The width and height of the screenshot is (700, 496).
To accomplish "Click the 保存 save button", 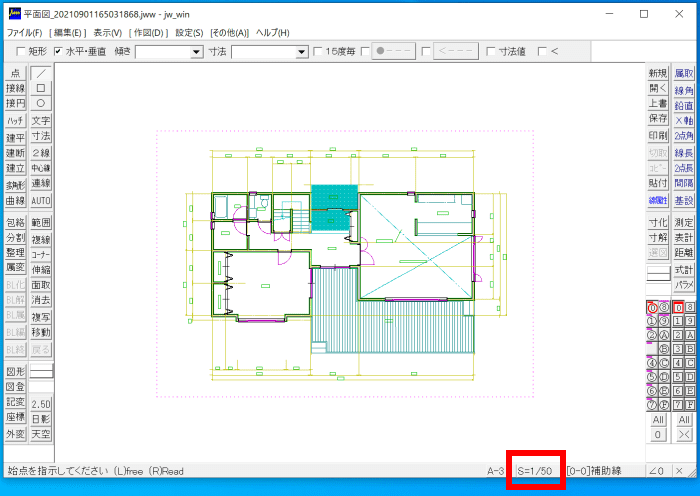I will [x=658, y=118].
